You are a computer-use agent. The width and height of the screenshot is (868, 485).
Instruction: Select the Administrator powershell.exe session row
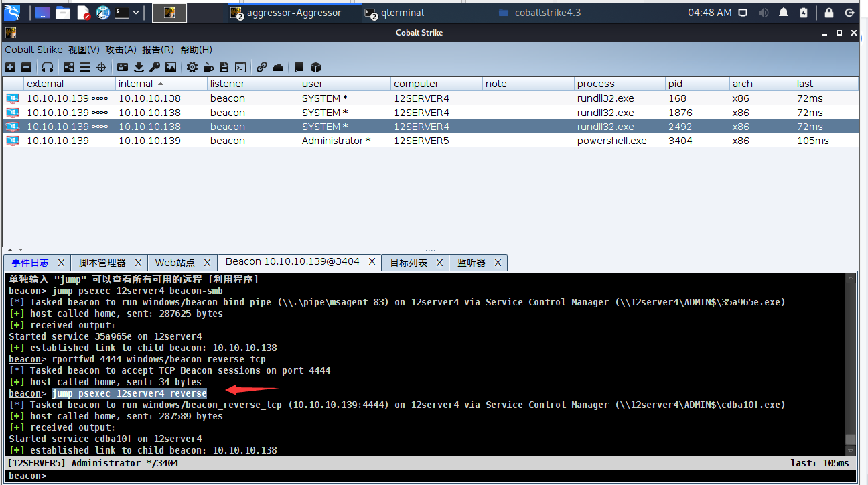pos(431,141)
